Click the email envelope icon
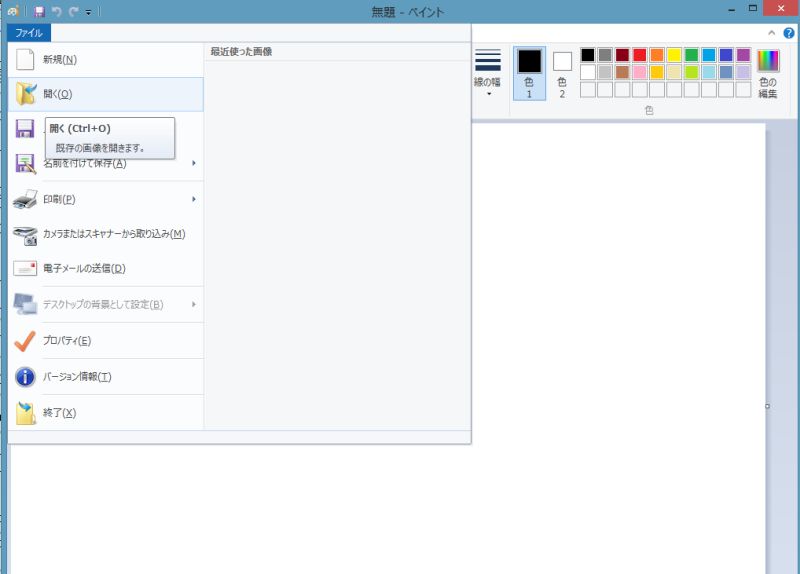 (x=26, y=268)
